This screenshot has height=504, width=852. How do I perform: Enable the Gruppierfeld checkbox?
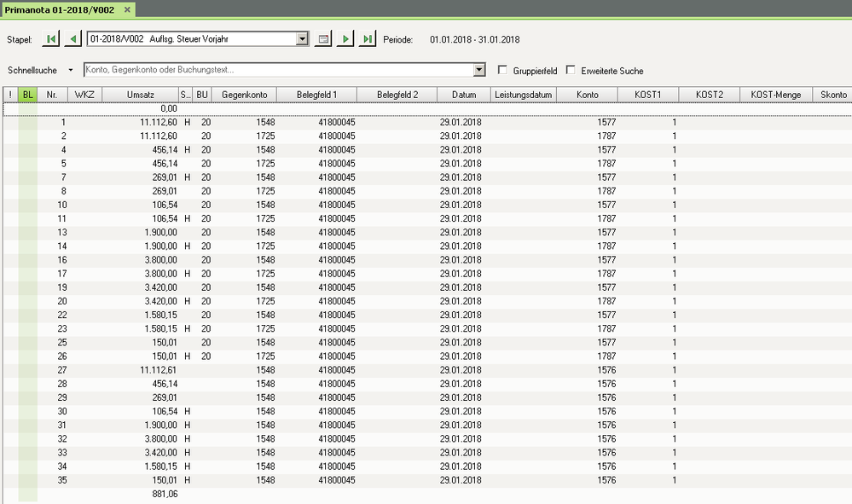coord(503,71)
